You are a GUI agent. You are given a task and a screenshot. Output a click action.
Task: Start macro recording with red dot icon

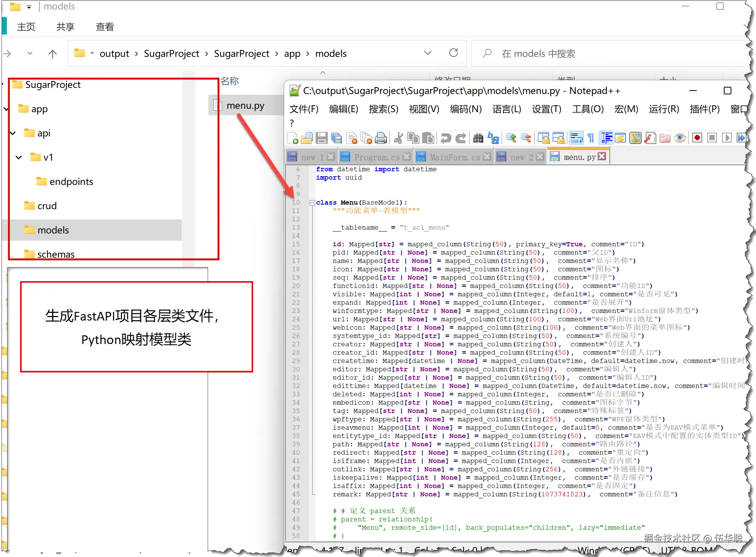pyautogui.click(x=697, y=138)
